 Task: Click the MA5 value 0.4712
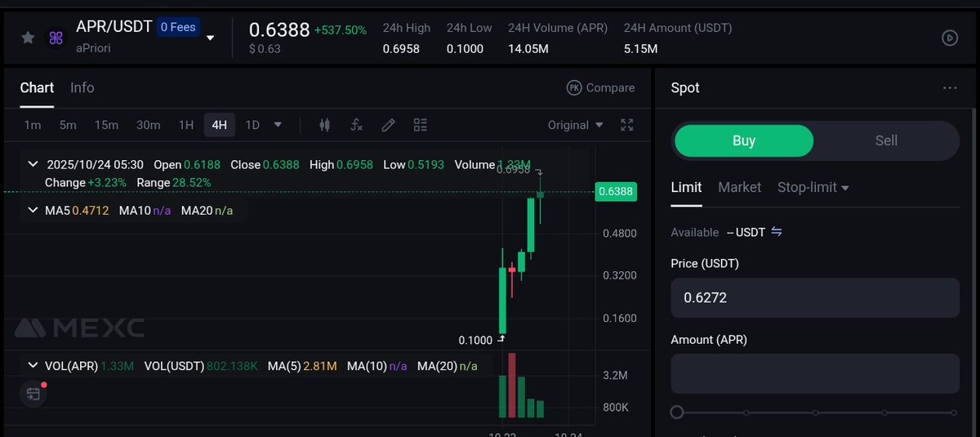point(91,211)
